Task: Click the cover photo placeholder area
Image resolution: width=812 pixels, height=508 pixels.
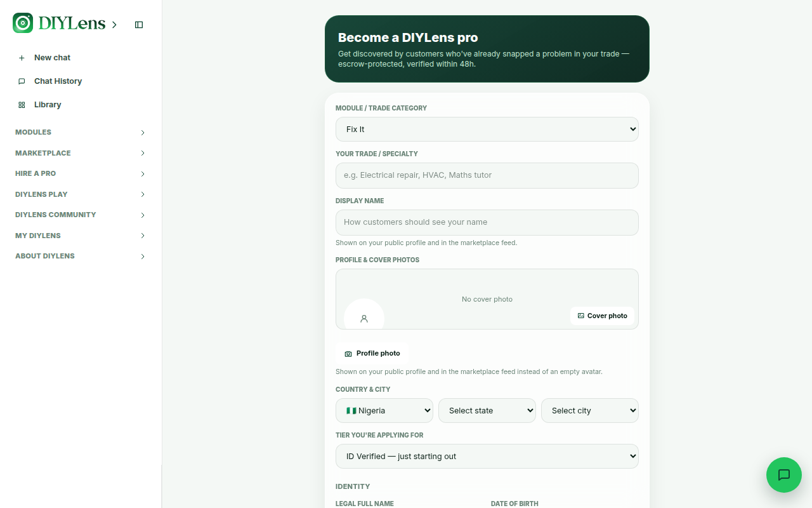Action: pyautogui.click(x=487, y=299)
